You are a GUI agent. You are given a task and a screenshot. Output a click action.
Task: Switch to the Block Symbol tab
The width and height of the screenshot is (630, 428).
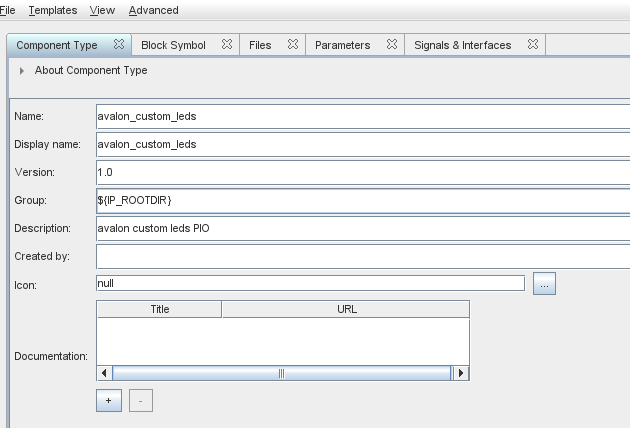(173, 45)
